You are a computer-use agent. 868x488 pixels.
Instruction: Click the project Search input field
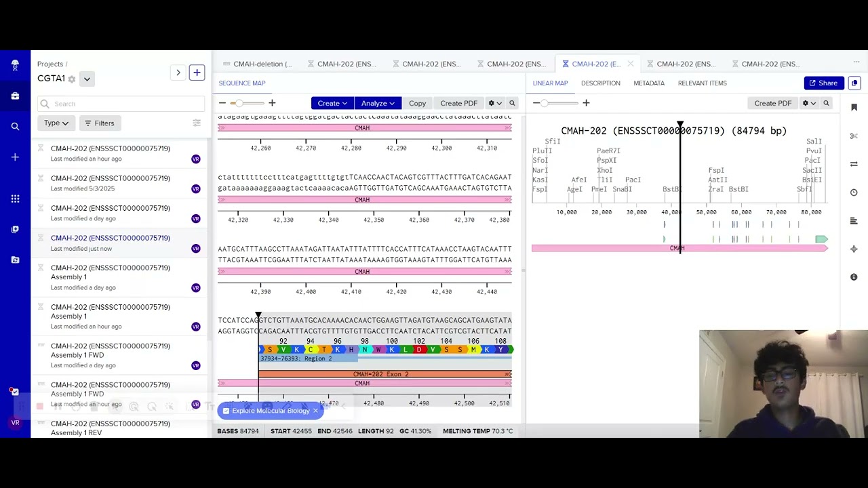click(121, 104)
